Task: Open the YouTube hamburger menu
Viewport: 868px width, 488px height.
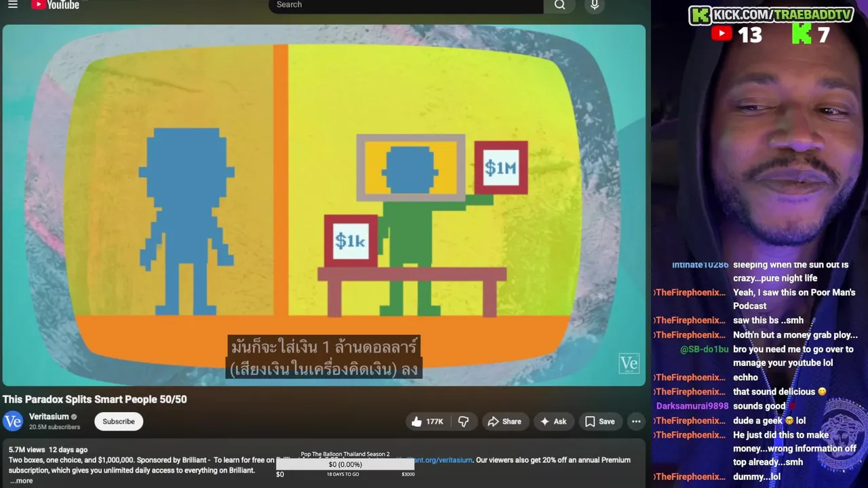Action: point(12,4)
